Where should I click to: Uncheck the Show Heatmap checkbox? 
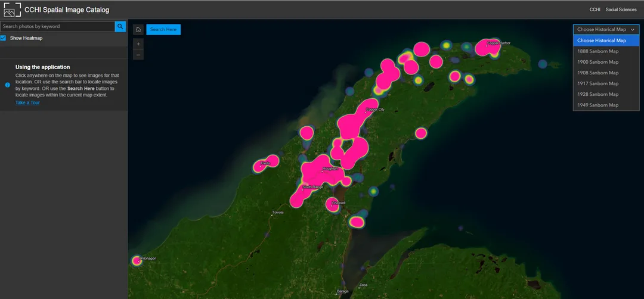[x=4, y=38]
